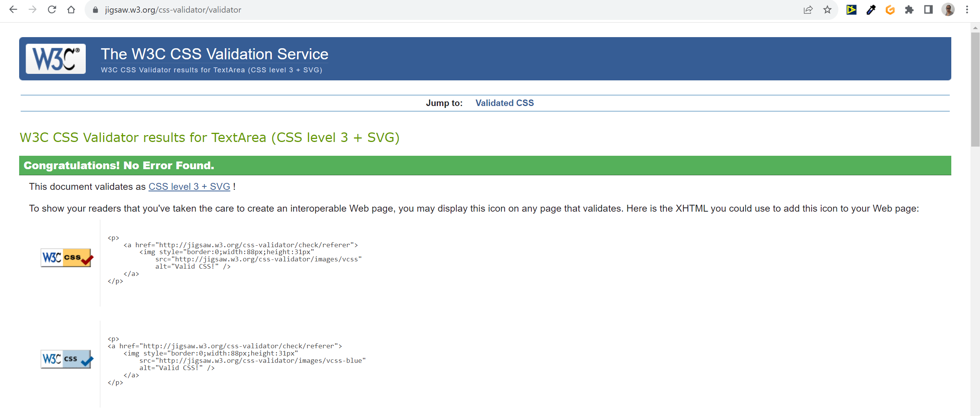Toggle the browser side panel
This screenshot has height=416, width=980.
(x=928, y=10)
